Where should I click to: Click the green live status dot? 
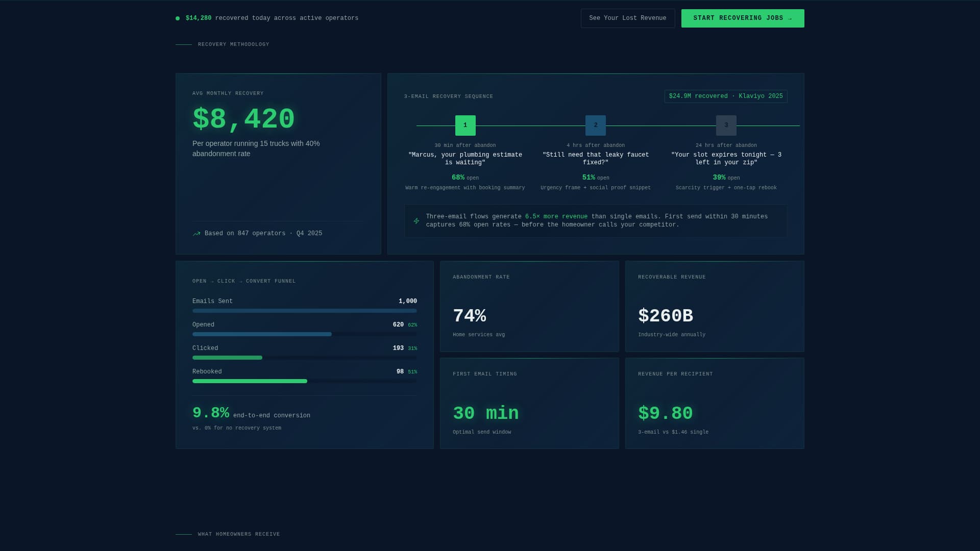click(x=178, y=18)
